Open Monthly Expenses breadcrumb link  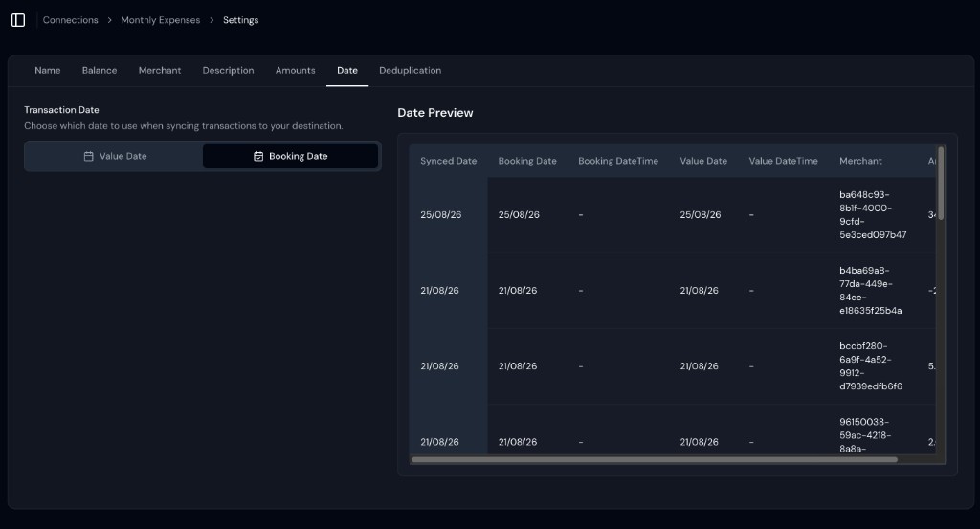[161, 20]
